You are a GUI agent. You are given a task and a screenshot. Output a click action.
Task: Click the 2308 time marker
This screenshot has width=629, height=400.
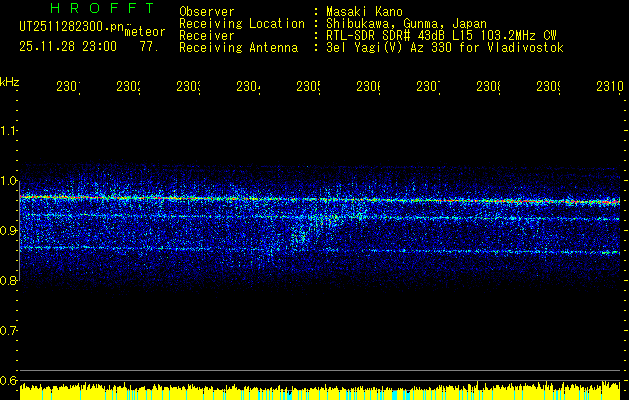(x=488, y=87)
